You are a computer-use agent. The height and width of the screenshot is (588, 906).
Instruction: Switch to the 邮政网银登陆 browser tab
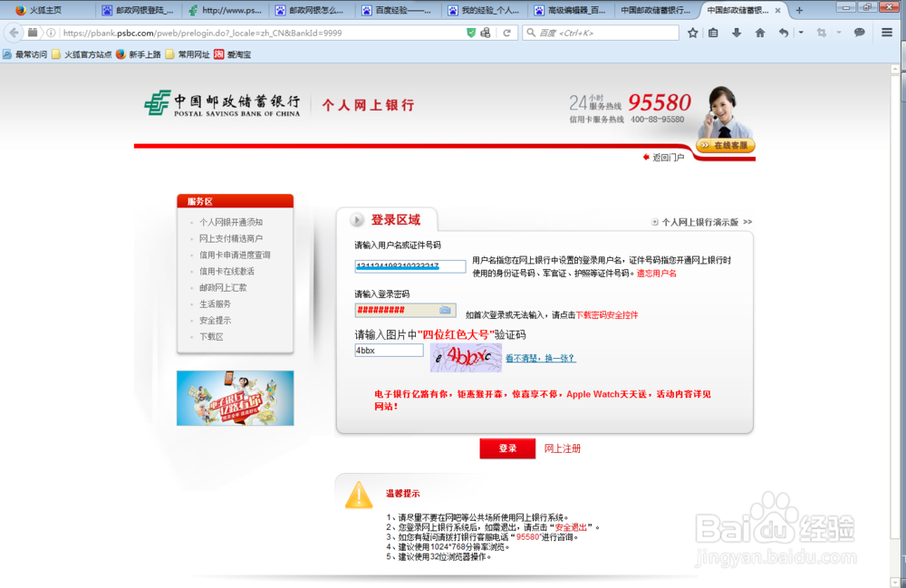tap(139, 10)
